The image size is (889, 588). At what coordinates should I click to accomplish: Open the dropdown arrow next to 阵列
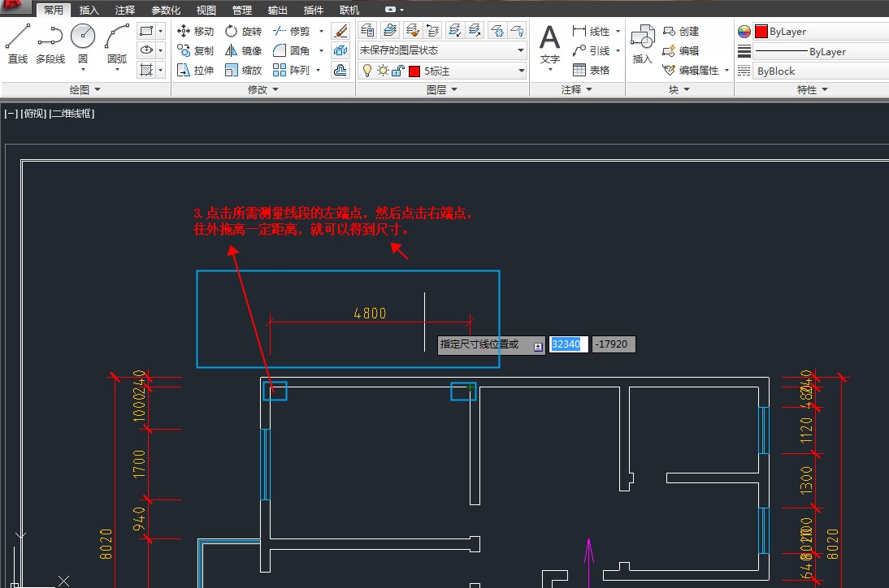318,70
